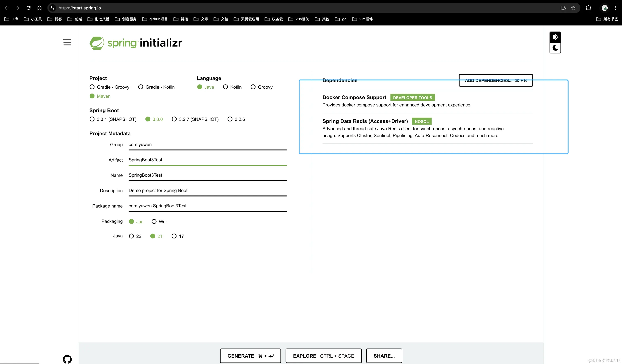This screenshot has height=364, width=622.
Task: Click the browser reload icon
Action: pyautogui.click(x=29, y=8)
